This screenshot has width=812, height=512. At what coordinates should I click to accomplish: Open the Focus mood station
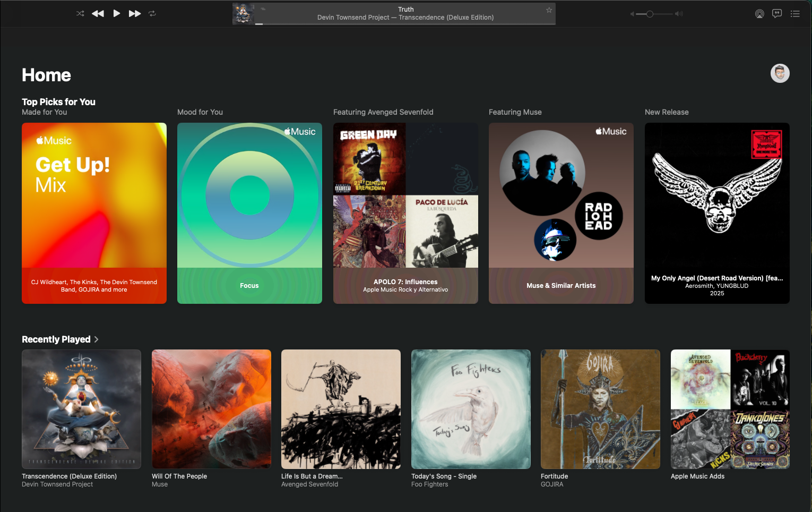point(249,213)
